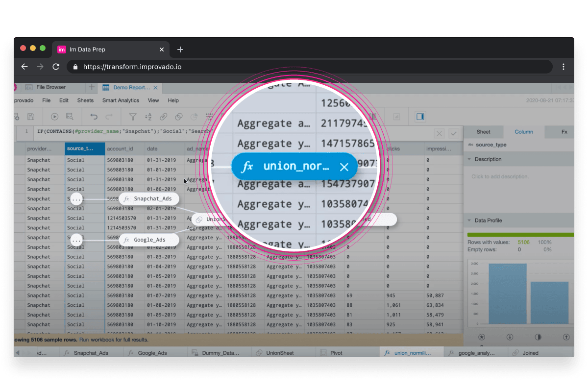
Task: Click the star icon below chart
Action: pyautogui.click(x=481, y=337)
